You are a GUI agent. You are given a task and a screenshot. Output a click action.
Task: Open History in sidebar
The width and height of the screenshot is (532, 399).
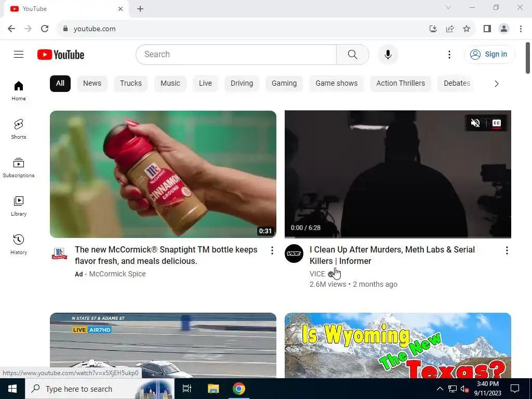point(19,244)
